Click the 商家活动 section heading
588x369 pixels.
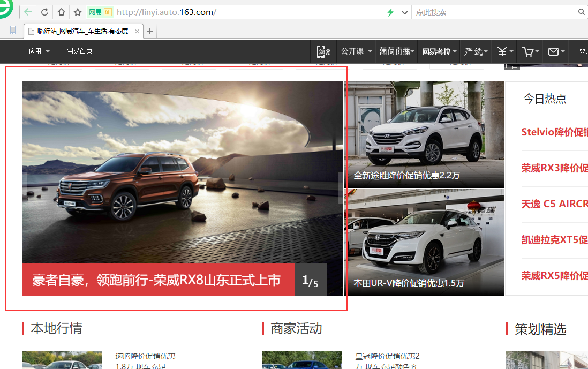coord(297,328)
